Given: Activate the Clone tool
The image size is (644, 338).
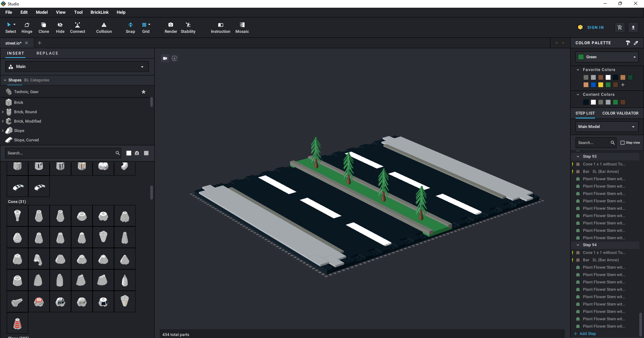Looking at the screenshot, I should [43, 27].
